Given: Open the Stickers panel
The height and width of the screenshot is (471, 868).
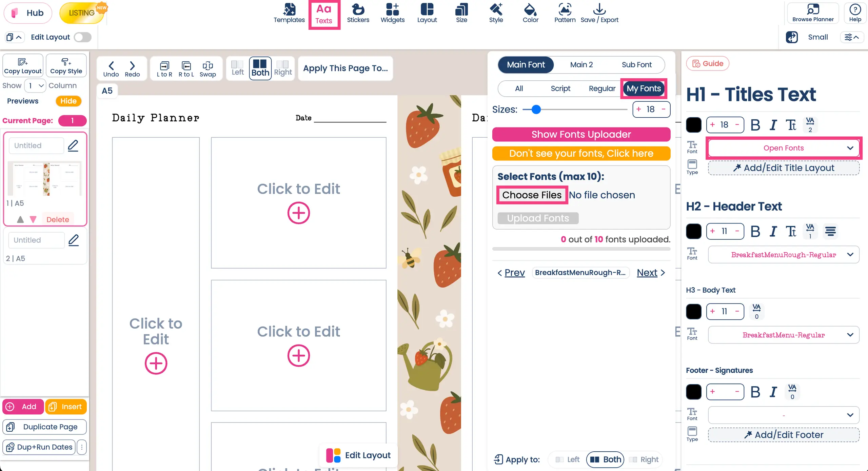Looking at the screenshot, I should pyautogui.click(x=358, y=13).
